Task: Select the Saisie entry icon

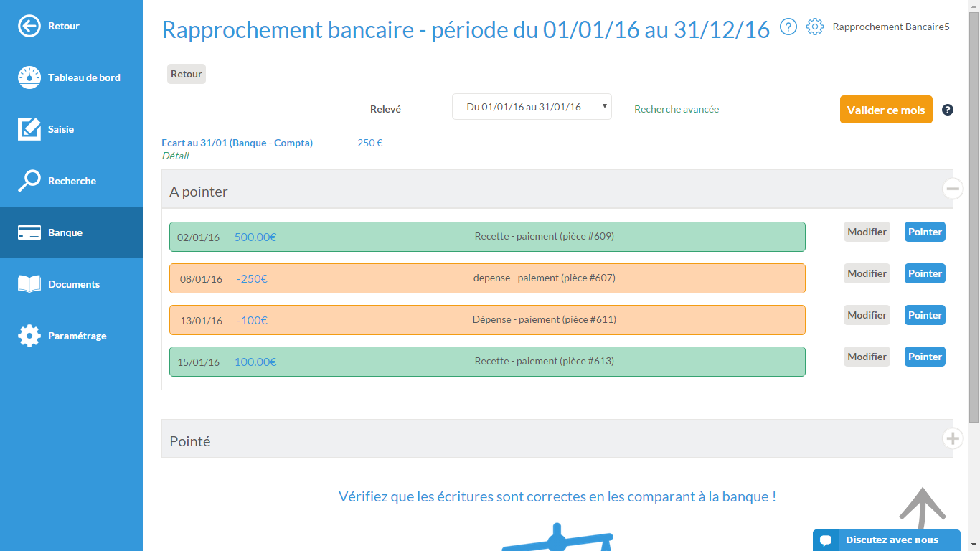Action: (29, 129)
